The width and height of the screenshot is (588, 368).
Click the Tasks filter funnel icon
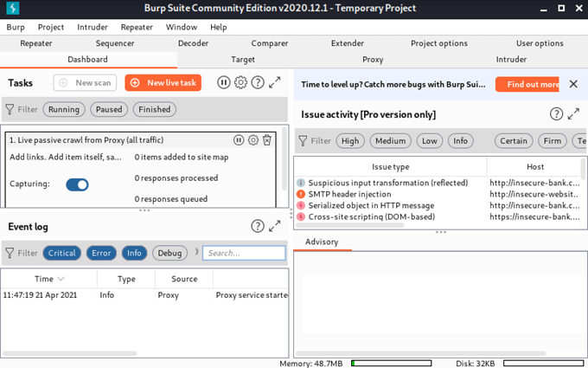[x=10, y=109]
